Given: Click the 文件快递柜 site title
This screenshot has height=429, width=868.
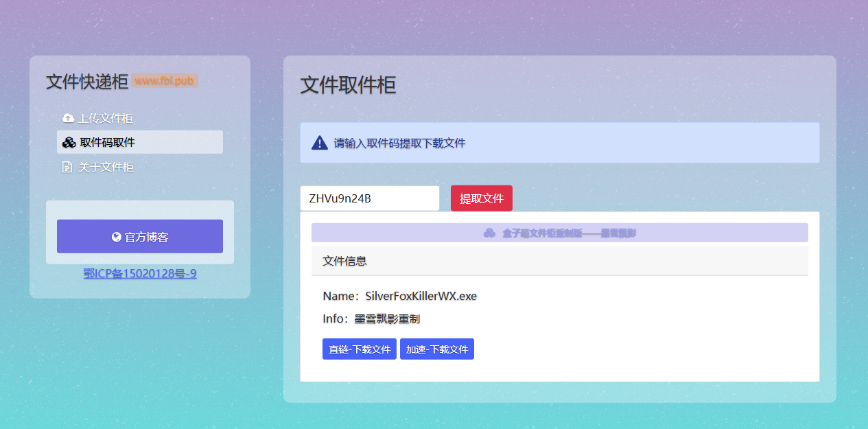Looking at the screenshot, I should 87,82.
